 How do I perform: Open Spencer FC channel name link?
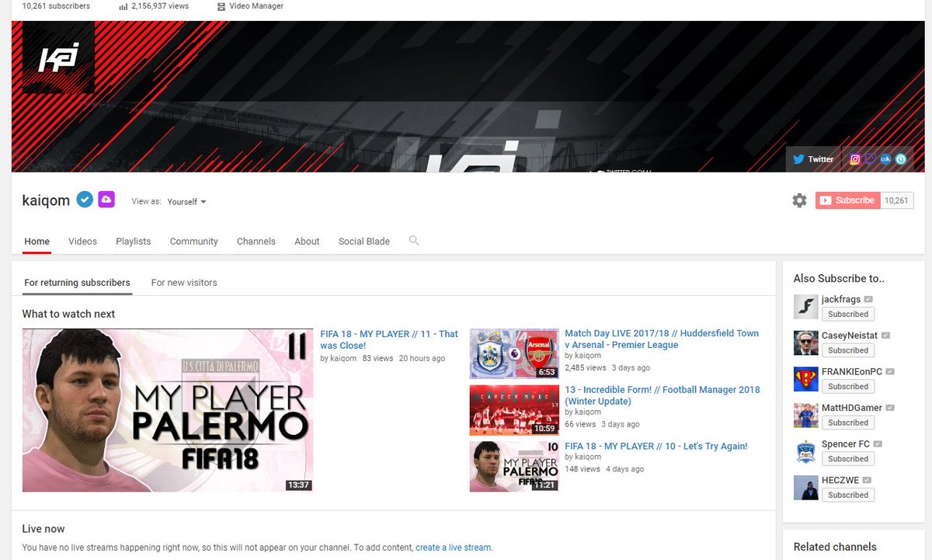(x=846, y=444)
